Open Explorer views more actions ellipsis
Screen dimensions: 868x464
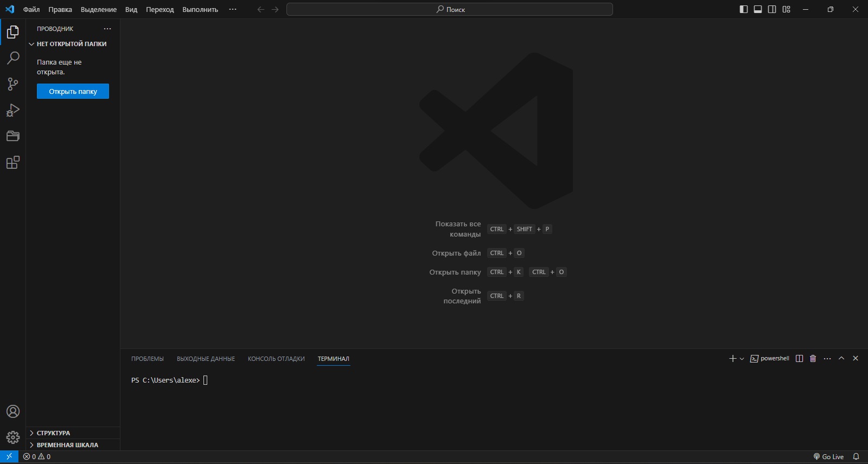click(107, 29)
